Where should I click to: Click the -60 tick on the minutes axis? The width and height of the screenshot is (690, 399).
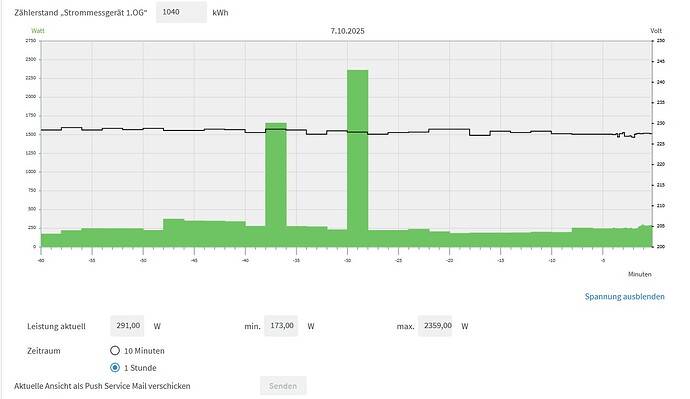pyautogui.click(x=41, y=260)
